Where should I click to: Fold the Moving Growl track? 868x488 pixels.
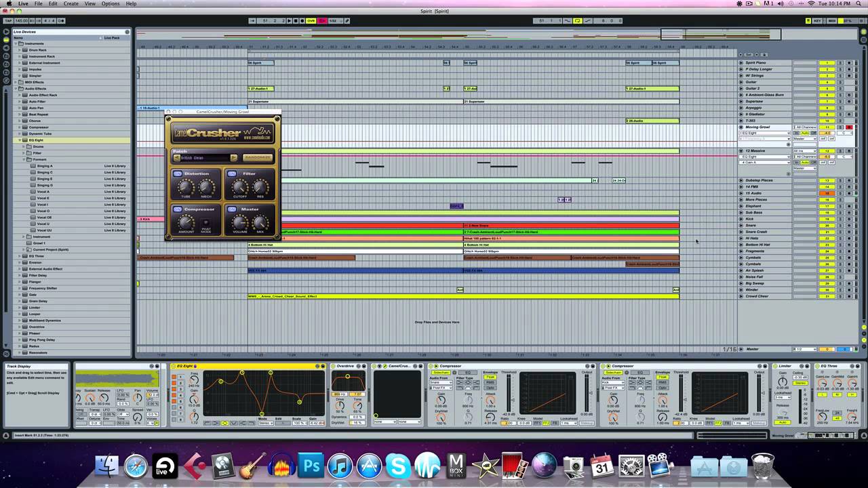pos(741,127)
